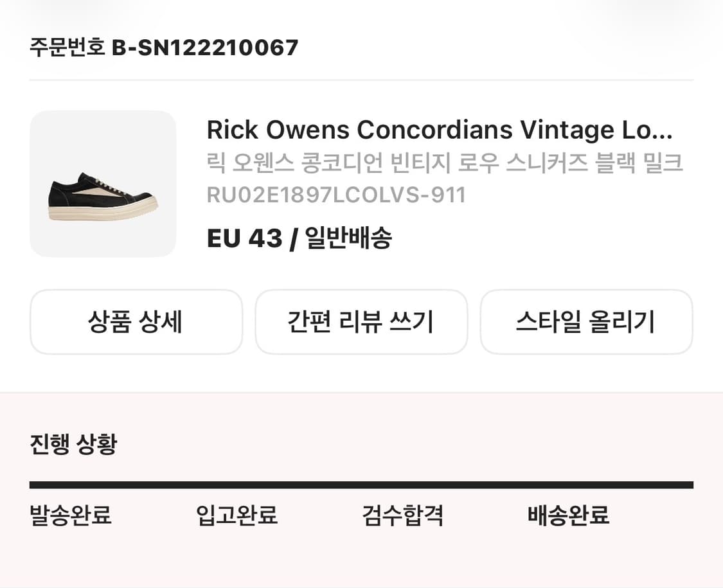Select the model number RU02E1897LCOLVS-911
The image size is (723, 588).
pyautogui.click(x=337, y=196)
